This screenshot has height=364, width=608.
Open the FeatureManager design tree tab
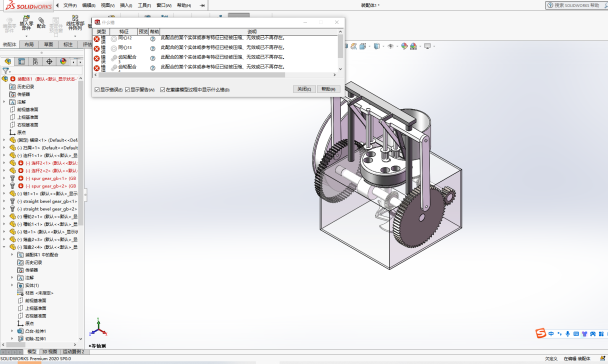[x=8, y=61]
